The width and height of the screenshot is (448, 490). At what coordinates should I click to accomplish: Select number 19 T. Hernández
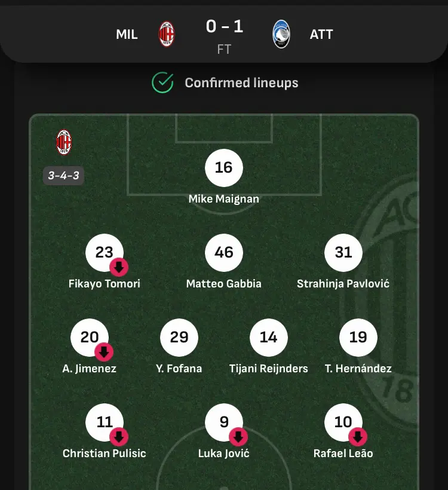[358, 338]
